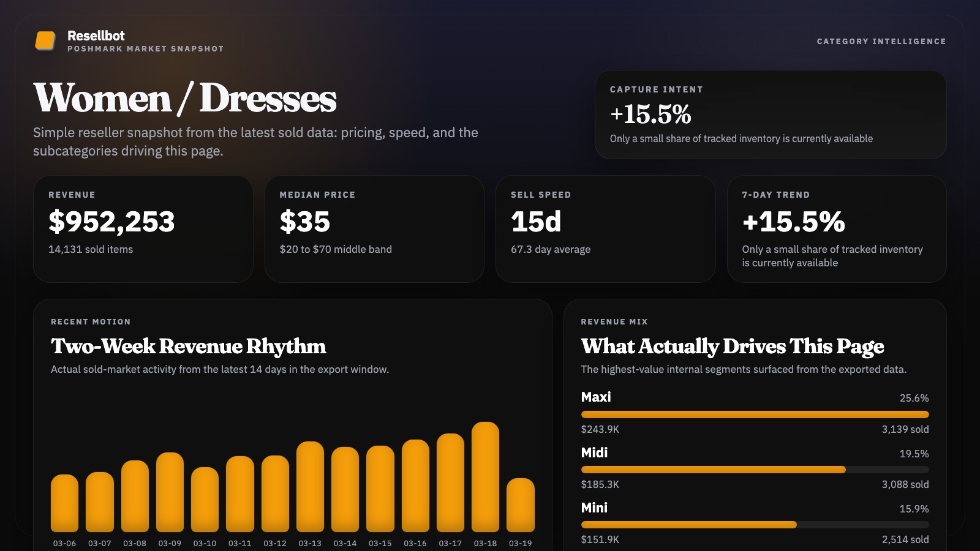Click the Capture Intent card

(x=771, y=114)
